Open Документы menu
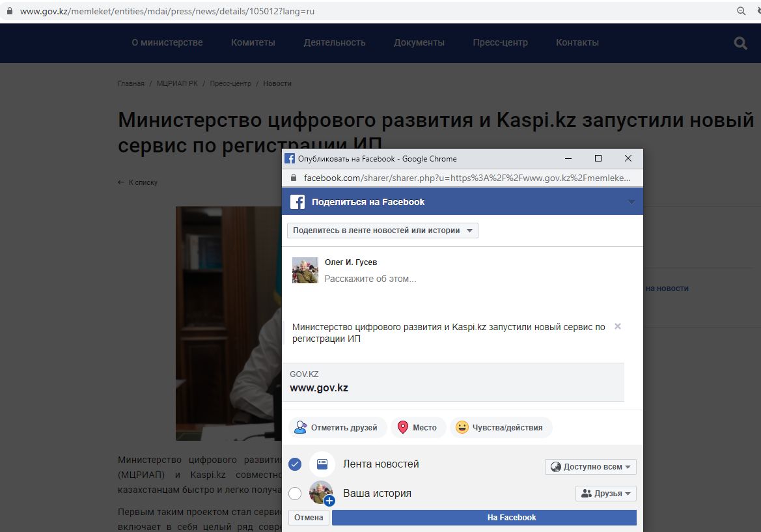Screen dimensions: 761x532 (x=419, y=43)
